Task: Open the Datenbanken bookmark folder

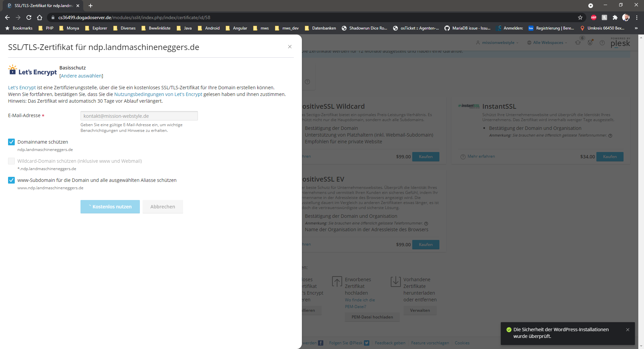Action: [320, 28]
